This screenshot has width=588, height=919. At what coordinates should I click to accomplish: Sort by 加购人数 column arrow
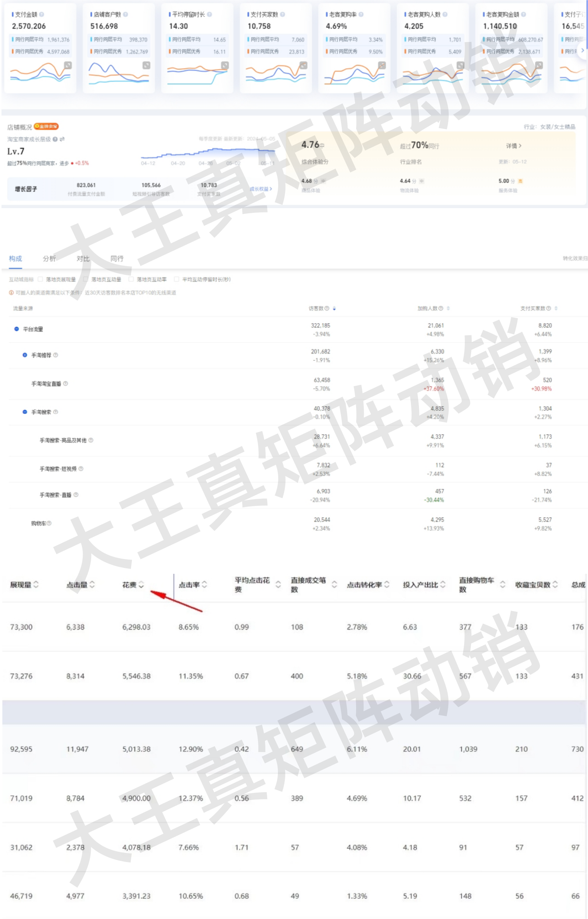coord(448,308)
